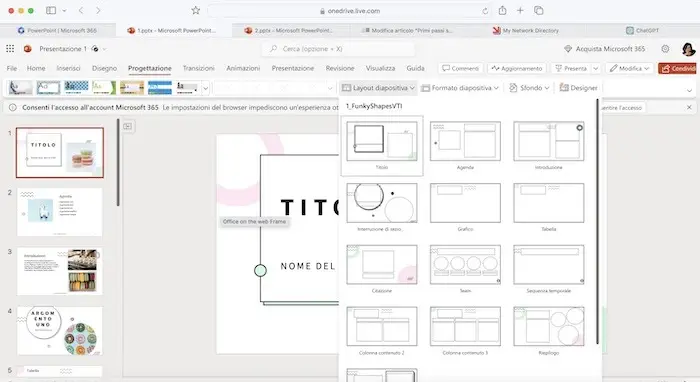Click the cloud save status icon beside Presentazione 1

tap(95, 49)
